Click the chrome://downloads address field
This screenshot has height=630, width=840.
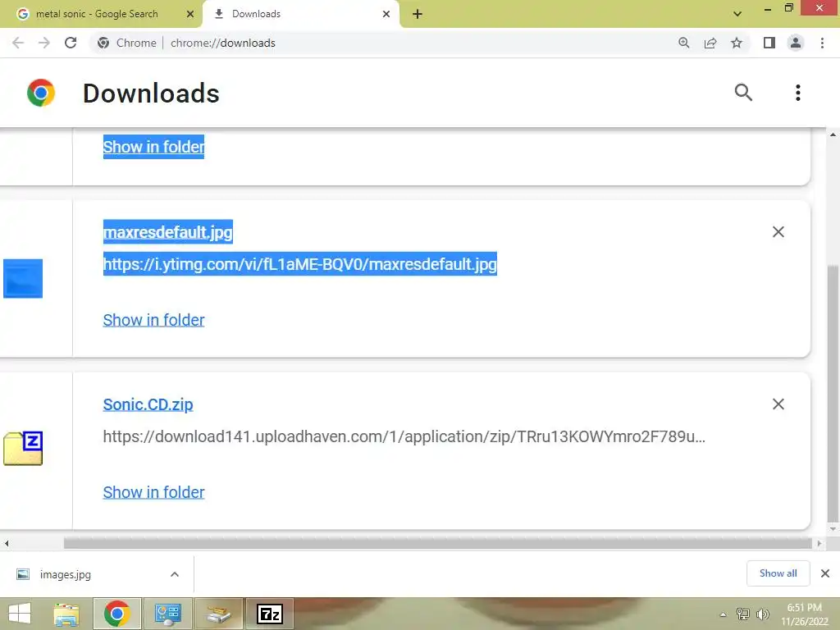[223, 43]
